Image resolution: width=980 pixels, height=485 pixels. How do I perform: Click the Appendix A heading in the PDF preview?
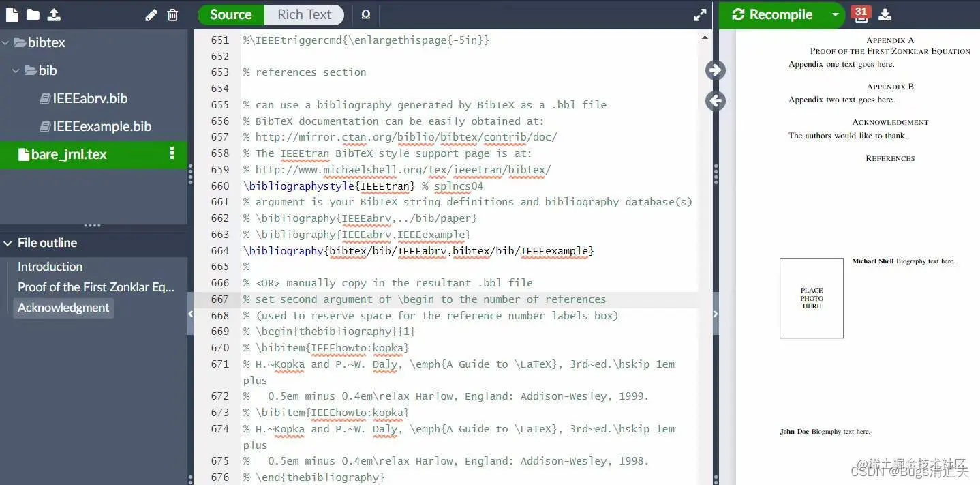(890, 40)
